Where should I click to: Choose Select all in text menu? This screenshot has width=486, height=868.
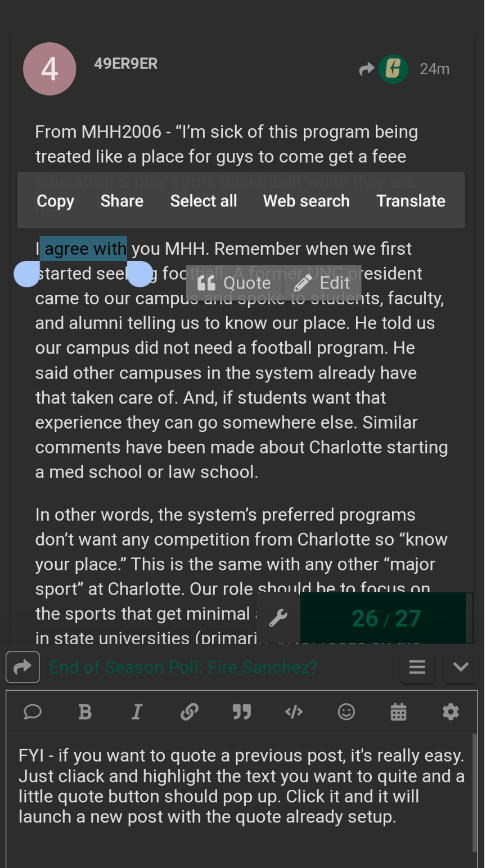click(204, 201)
